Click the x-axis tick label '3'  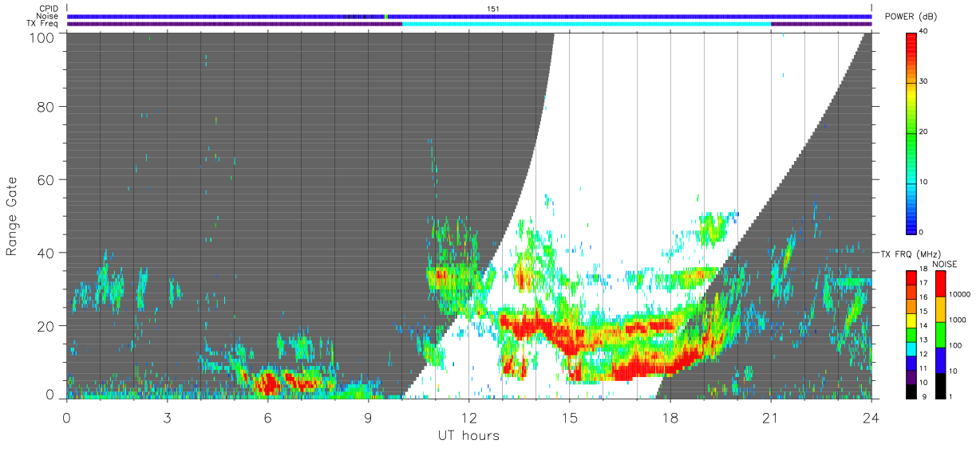pos(167,418)
